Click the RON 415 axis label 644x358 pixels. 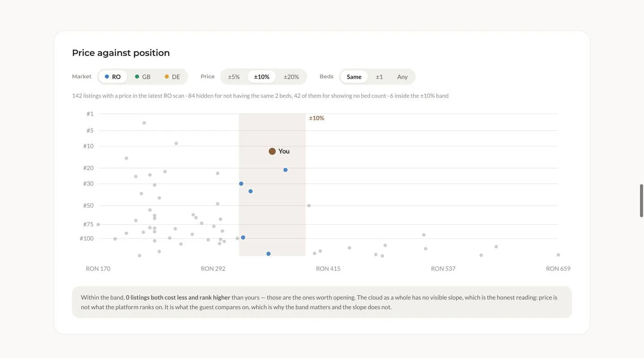(328, 268)
